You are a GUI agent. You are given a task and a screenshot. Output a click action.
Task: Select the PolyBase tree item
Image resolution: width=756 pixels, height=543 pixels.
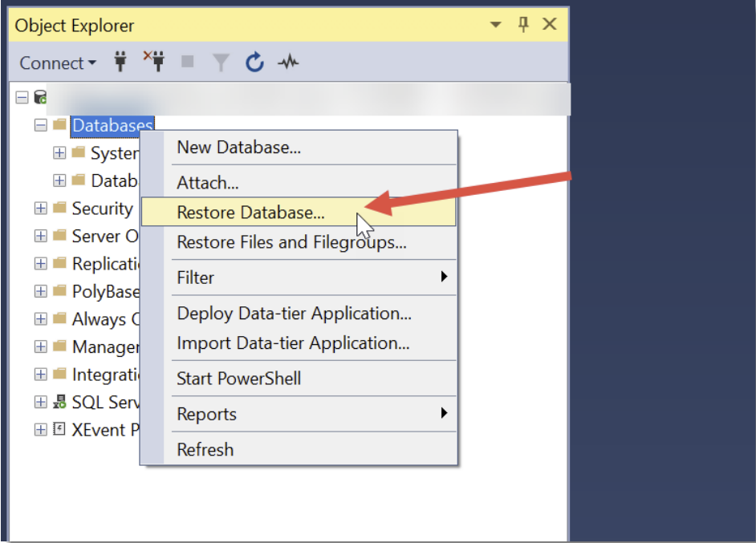(106, 291)
